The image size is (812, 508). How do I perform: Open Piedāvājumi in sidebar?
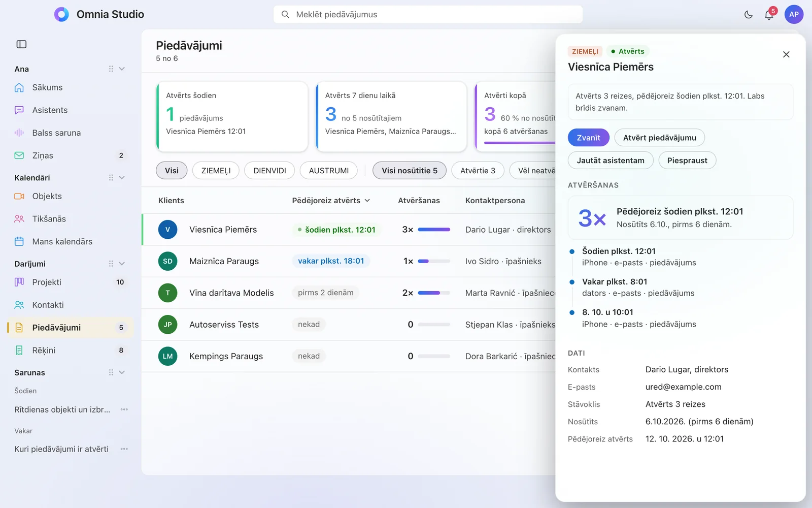(x=70, y=328)
